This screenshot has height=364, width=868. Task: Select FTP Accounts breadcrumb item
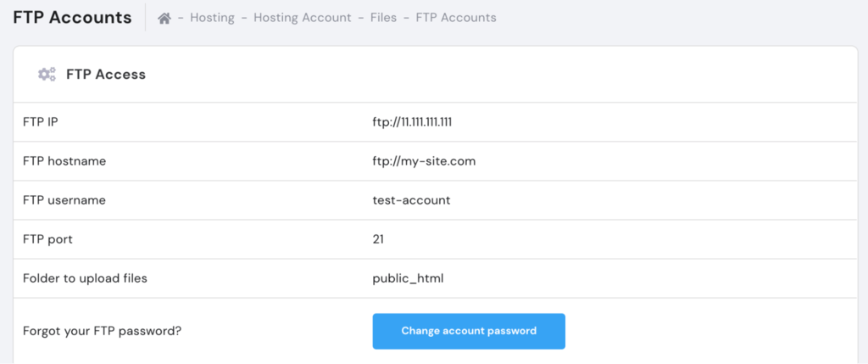[x=456, y=17]
